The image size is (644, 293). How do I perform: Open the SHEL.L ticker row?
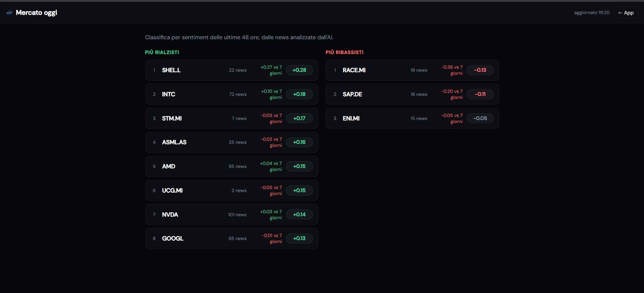click(x=231, y=70)
